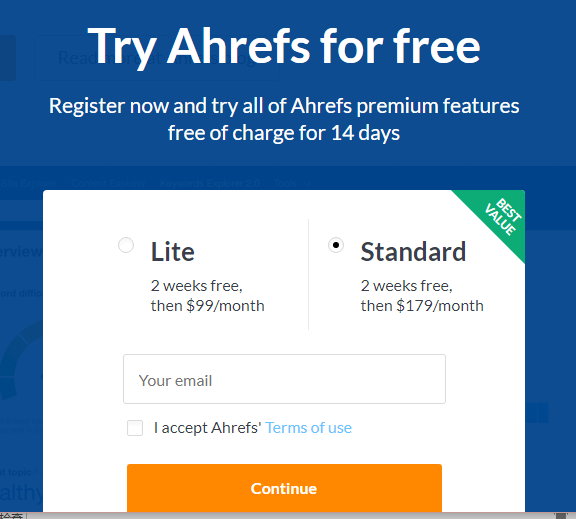This screenshot has height=519, width=576.
Task: Click the Try Ahrefs for free heading
Action: 284,47
